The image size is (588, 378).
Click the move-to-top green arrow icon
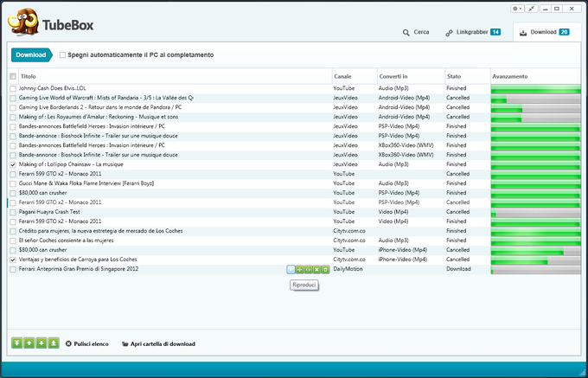point(17,343)
